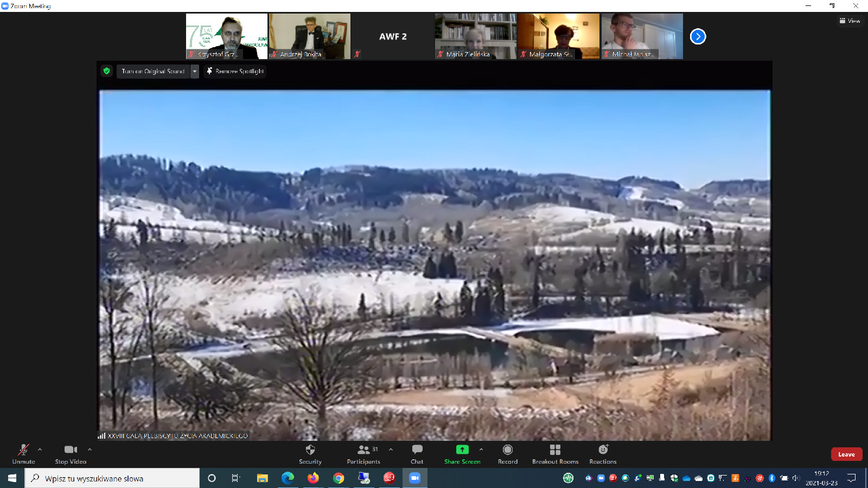Select Krzysztof's video thumbnail
Image resolution: width=868 pixels, height=488 pixels.
227,36
